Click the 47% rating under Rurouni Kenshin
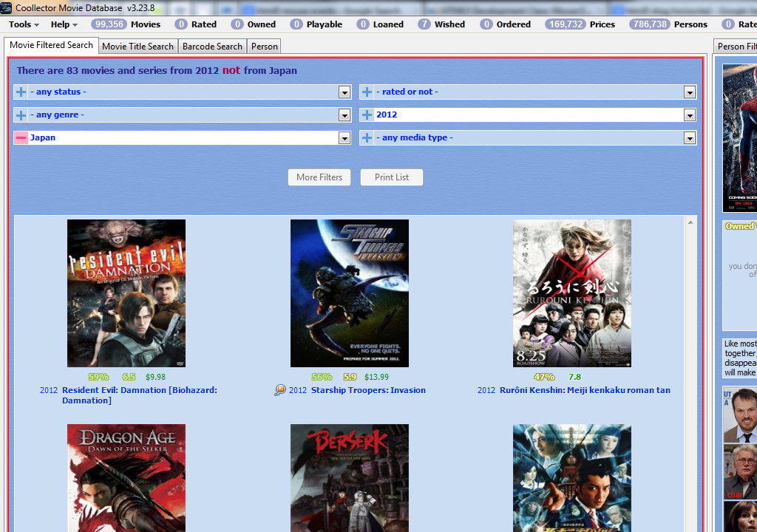 pyautogui.click(x=544, y=377)
